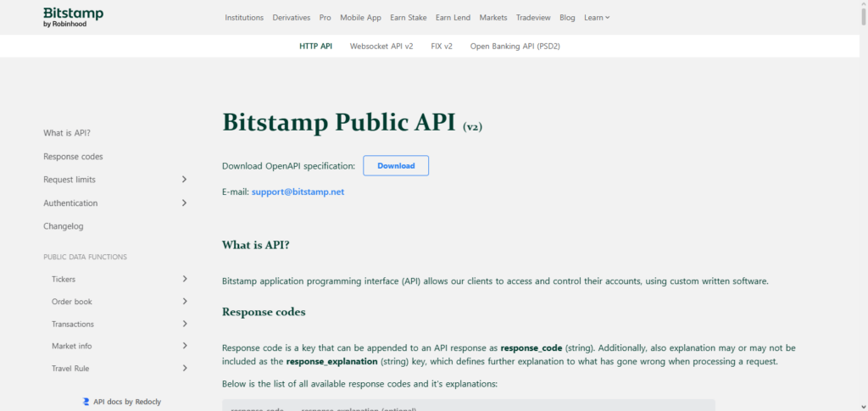
Task: Visit the Blog page
Action: point(567,18)
